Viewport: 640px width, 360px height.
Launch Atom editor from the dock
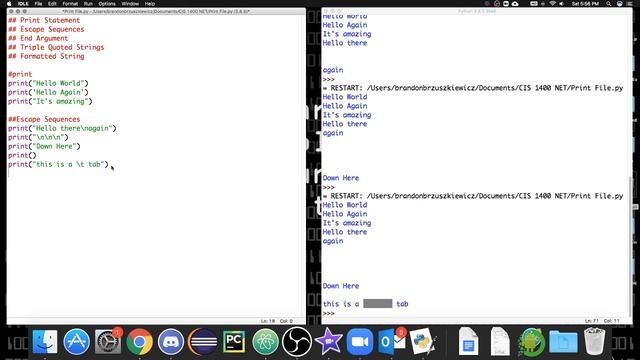coord(265,341)
